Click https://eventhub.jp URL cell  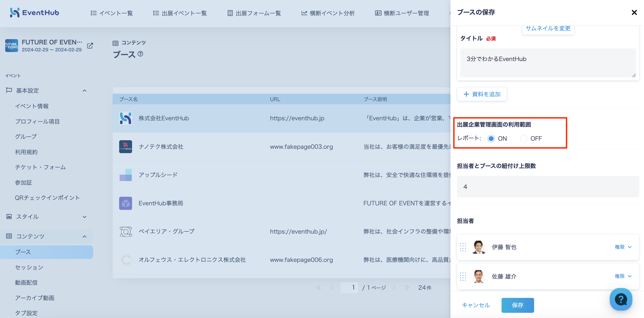[297, 118]
